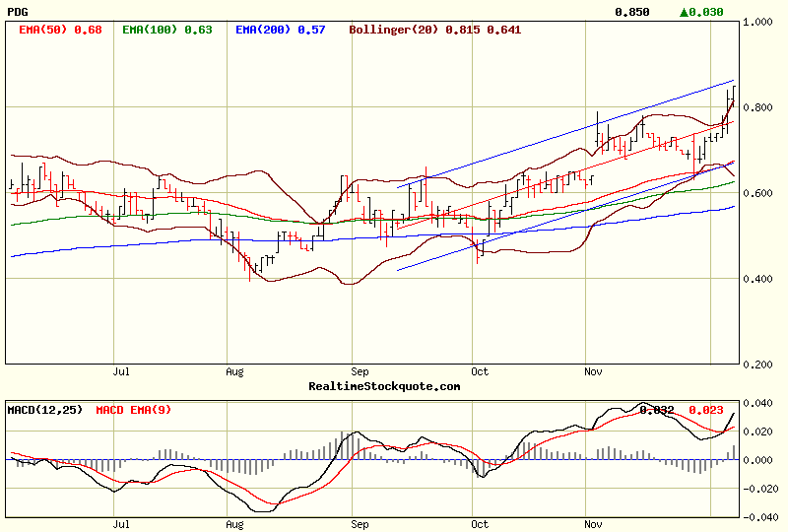This screenshot has height=532, width=788.
Task: Click the PDG ticker symbol label
Action: pyautogui.click(x=18, y=12)
